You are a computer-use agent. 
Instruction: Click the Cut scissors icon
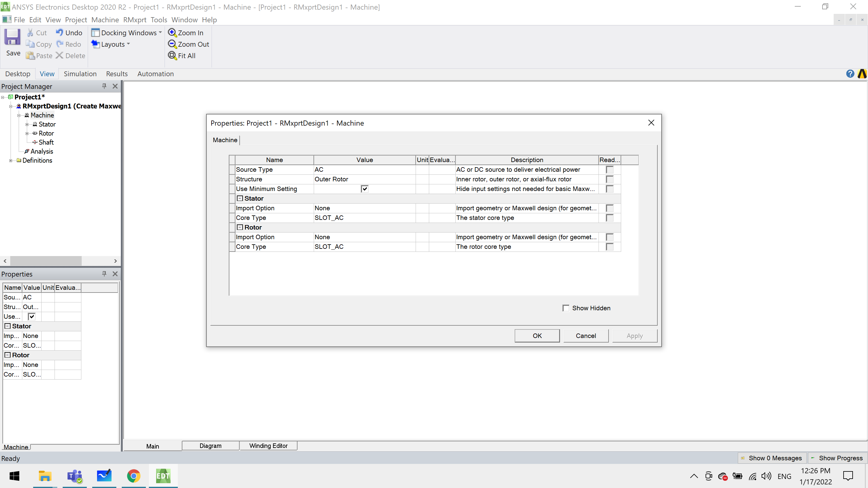coord(30,33)
